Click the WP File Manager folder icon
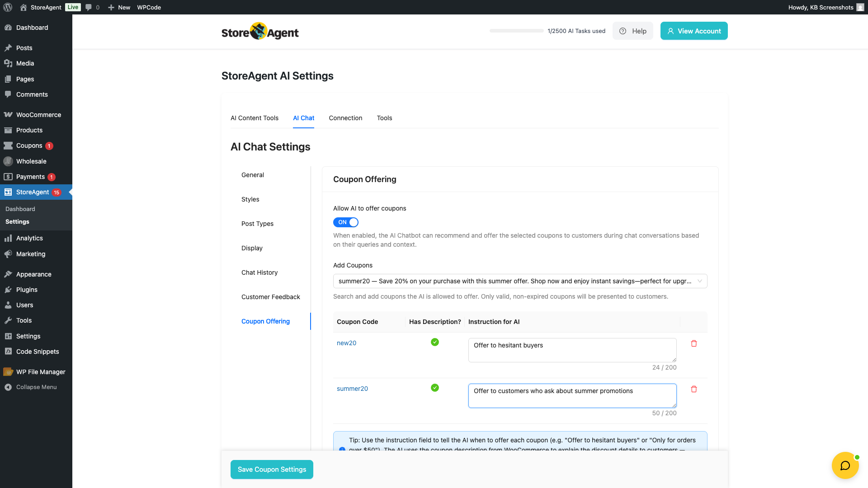868x488 pixels. tap(8, 372)
